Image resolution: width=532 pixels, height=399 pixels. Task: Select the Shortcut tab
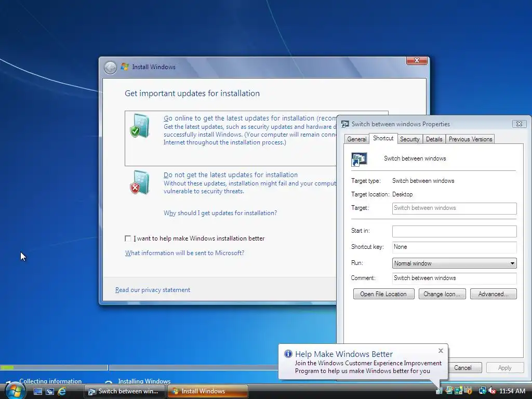[383, 138]
